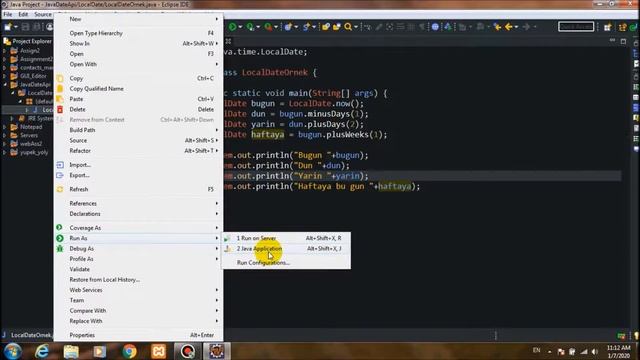Click the Export icon in context menu
The image size is (640, 360).
click(x=60, y=175)
